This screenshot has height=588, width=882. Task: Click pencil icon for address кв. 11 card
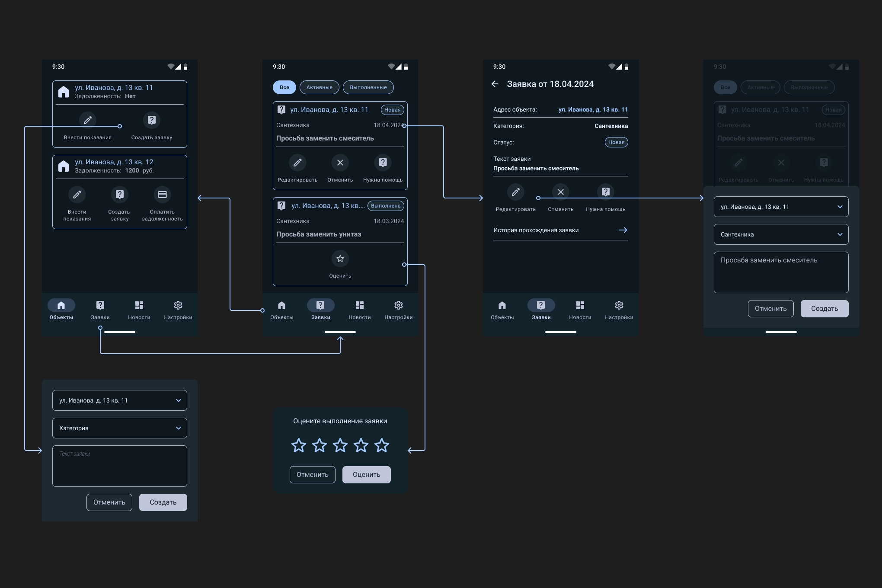(88, 120)
